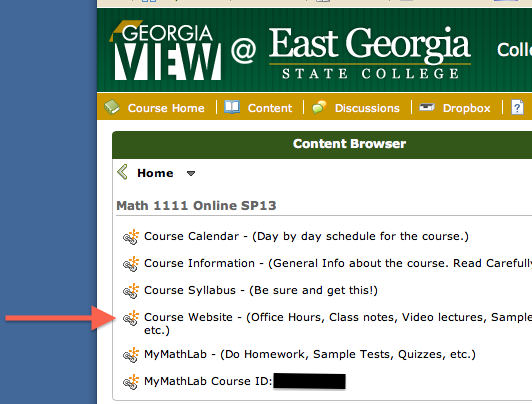
Task: Click link icon beside MyMathLab Course ID
Action: coord(131,382)
